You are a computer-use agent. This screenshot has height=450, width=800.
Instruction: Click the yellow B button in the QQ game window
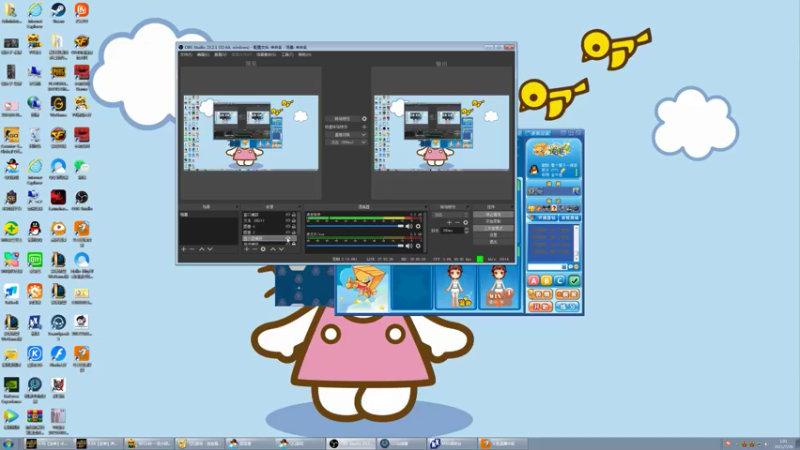546,281
